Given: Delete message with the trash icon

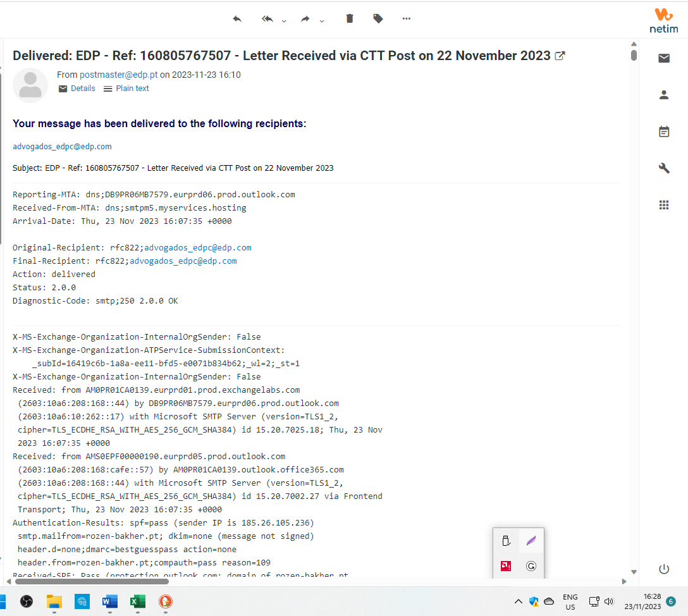Looking at the screenshot, I should coord(350,18).
